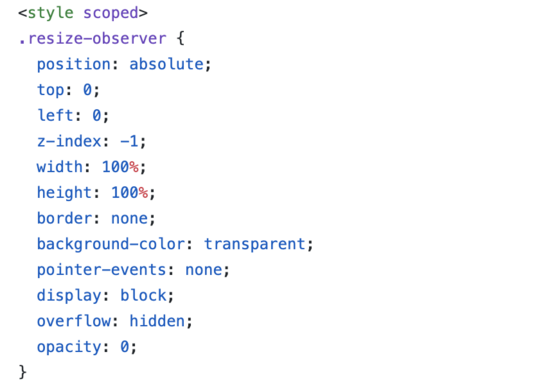
Task: Click the background-color property
Action: pyautogui.click(x=111, y=244)
